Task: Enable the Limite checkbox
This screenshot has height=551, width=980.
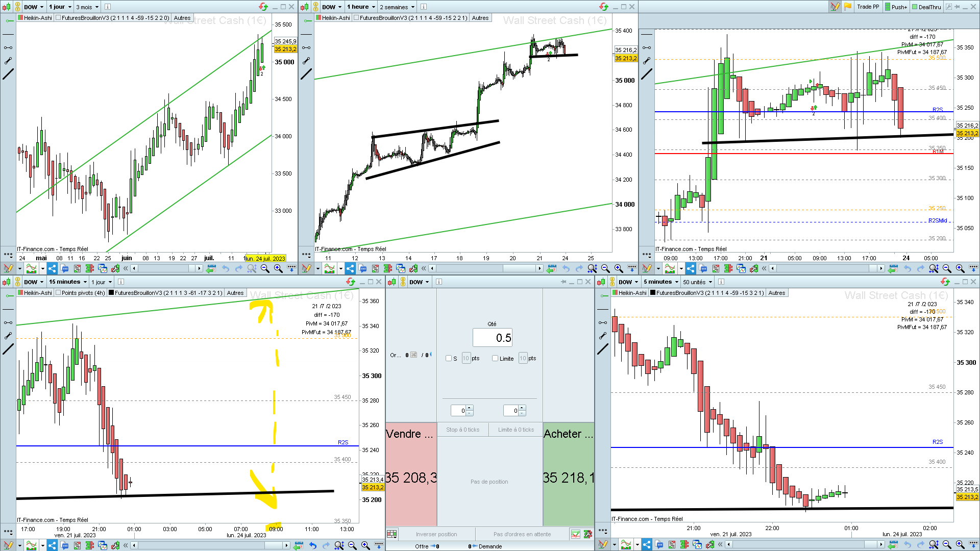Action: pyautogui.click(x=495, y=358)
